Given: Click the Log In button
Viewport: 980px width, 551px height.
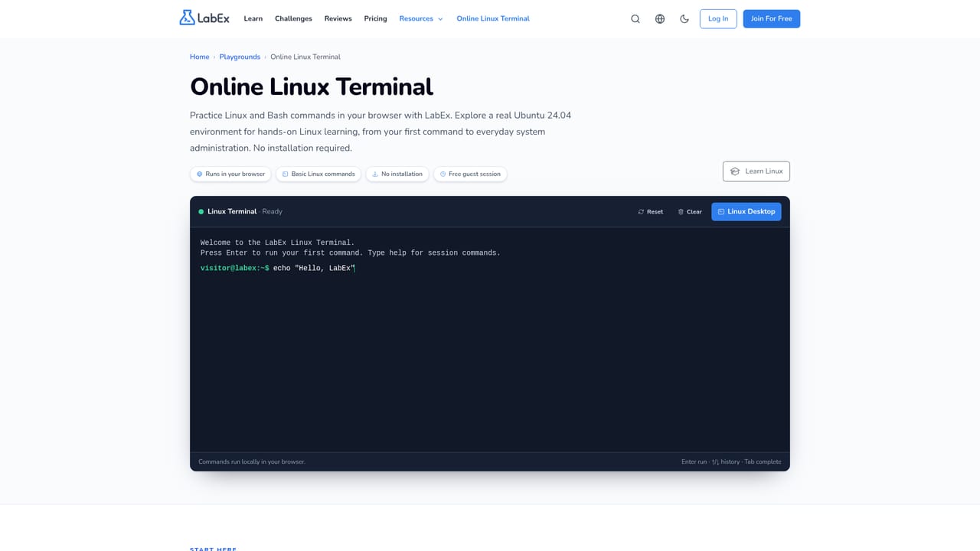Looking at the screenshot, I should [718, 19].
